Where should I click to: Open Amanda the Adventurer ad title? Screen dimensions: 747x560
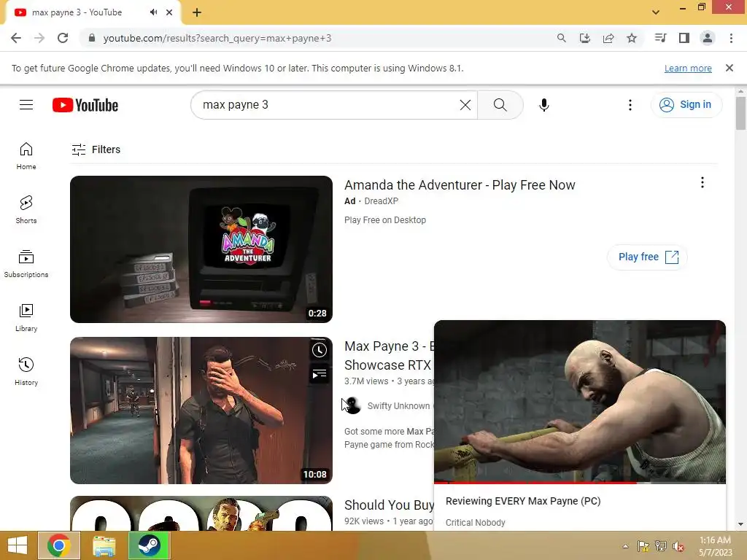tap(460, 184)
